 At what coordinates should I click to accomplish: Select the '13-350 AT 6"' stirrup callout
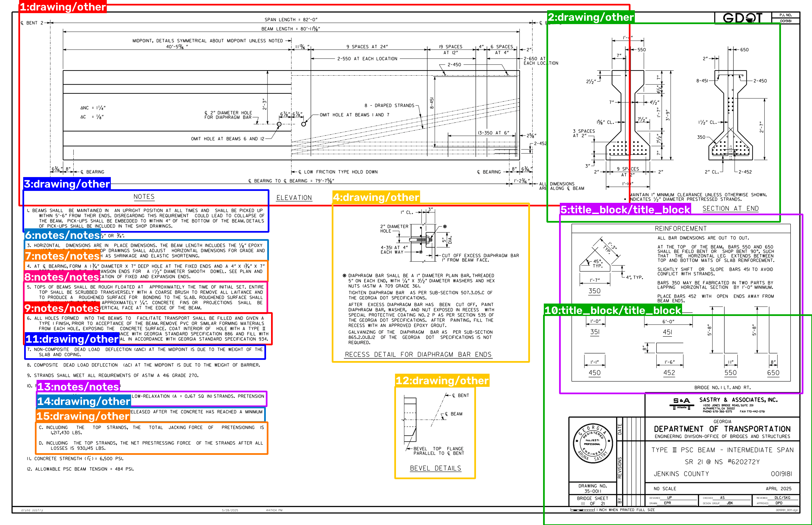tap(493, 133)
